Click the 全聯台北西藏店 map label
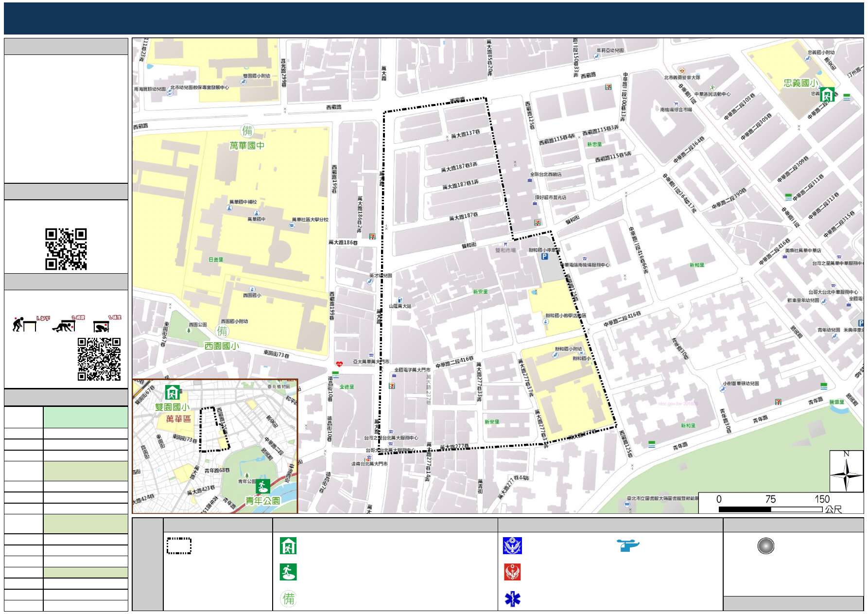This screenshot has width=868, height=614. 546,174
